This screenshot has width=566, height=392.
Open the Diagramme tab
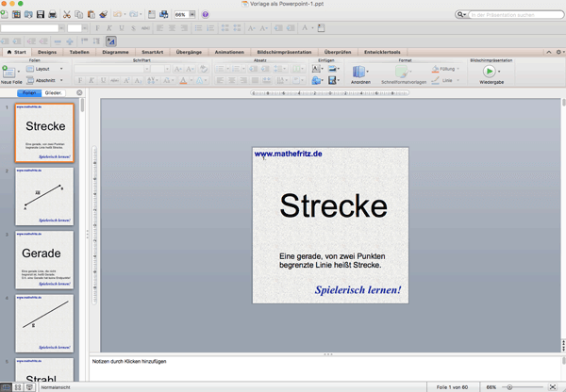115,52
